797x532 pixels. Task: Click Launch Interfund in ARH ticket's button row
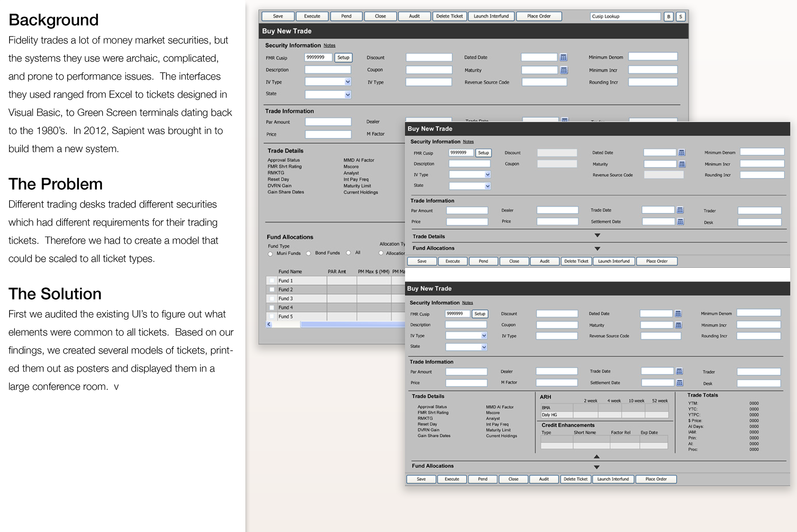613,479
